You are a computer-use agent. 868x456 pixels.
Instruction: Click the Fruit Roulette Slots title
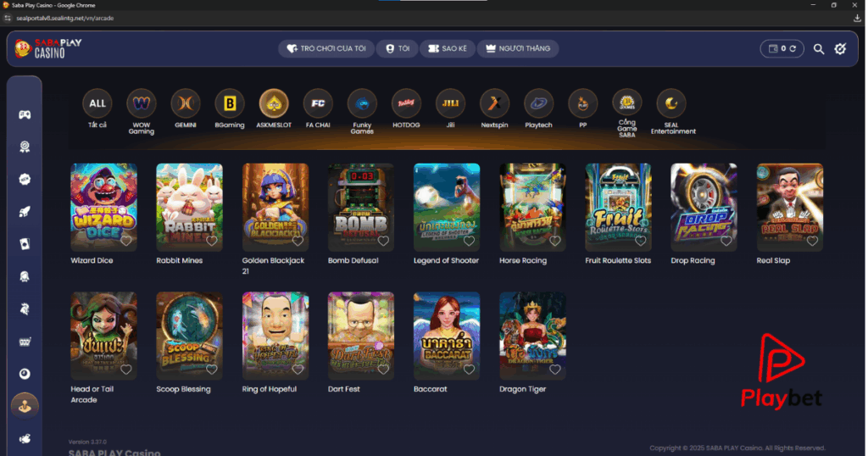point(618,261)
